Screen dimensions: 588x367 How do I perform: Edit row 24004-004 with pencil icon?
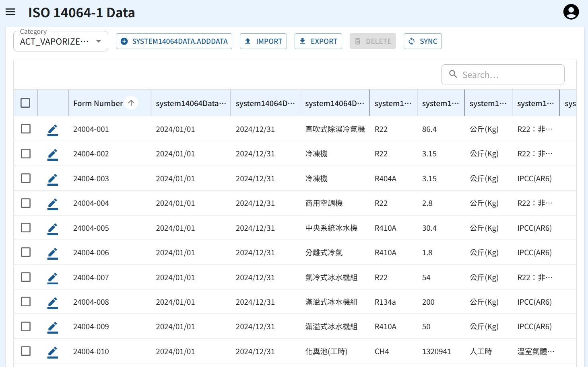click(x=53, y=203)
